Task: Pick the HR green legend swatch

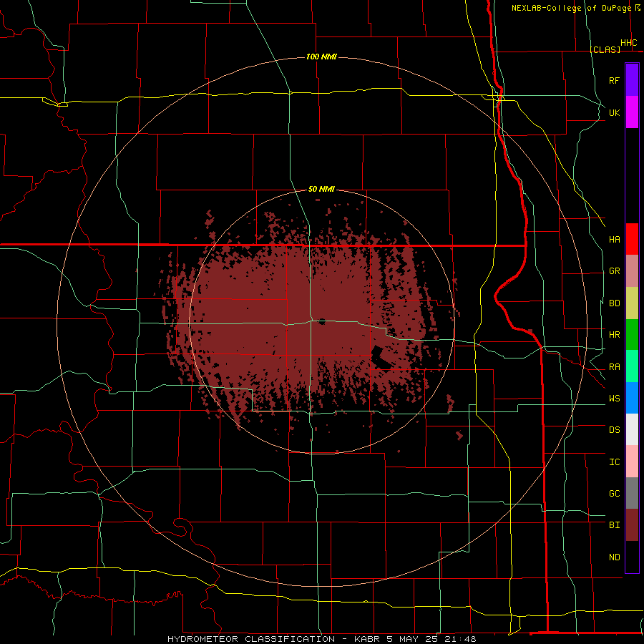Action: [632, 335]
